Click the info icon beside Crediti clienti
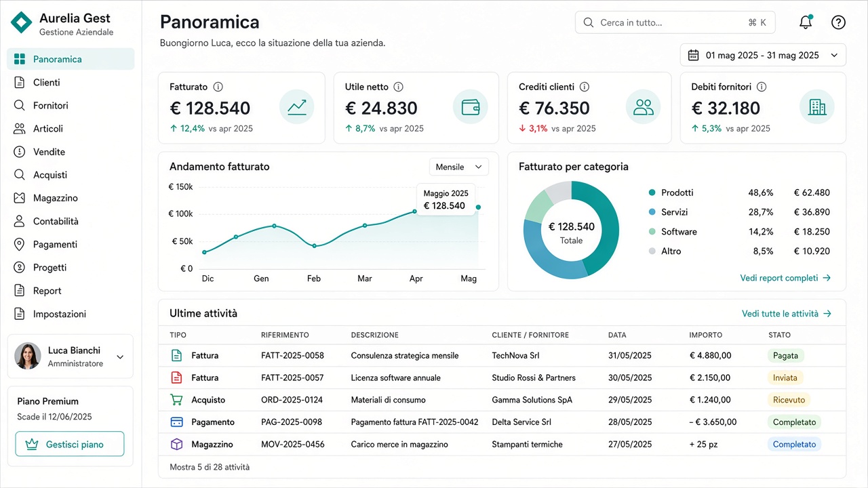 click(585, 87)
